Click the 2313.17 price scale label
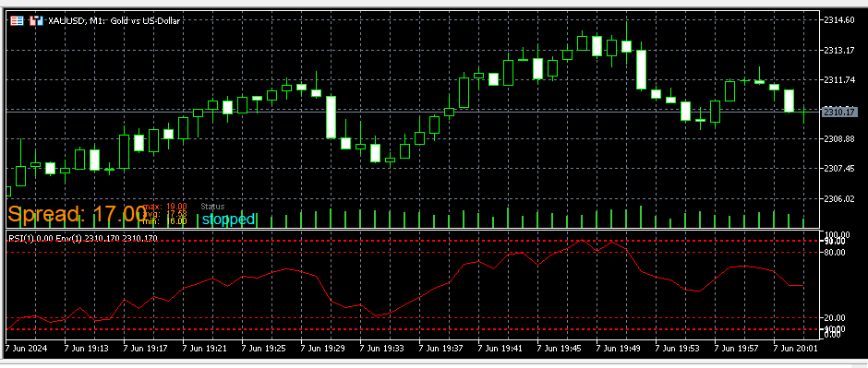Viewport: 868px width, 368px height. [839, 51]
